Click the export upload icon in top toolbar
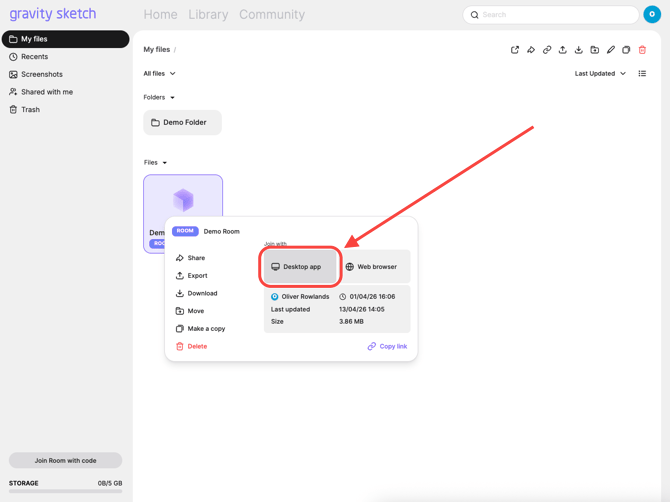 point(563,50)
